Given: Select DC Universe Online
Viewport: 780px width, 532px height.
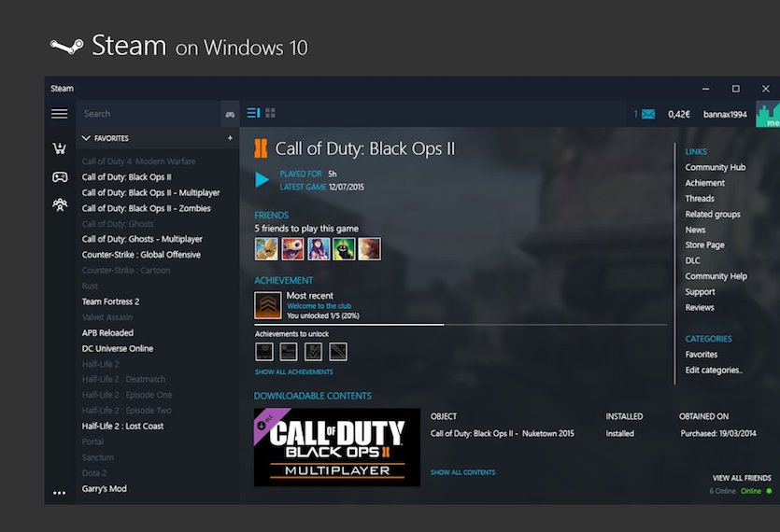Looking at the screenshot, I should coord(118,348).
